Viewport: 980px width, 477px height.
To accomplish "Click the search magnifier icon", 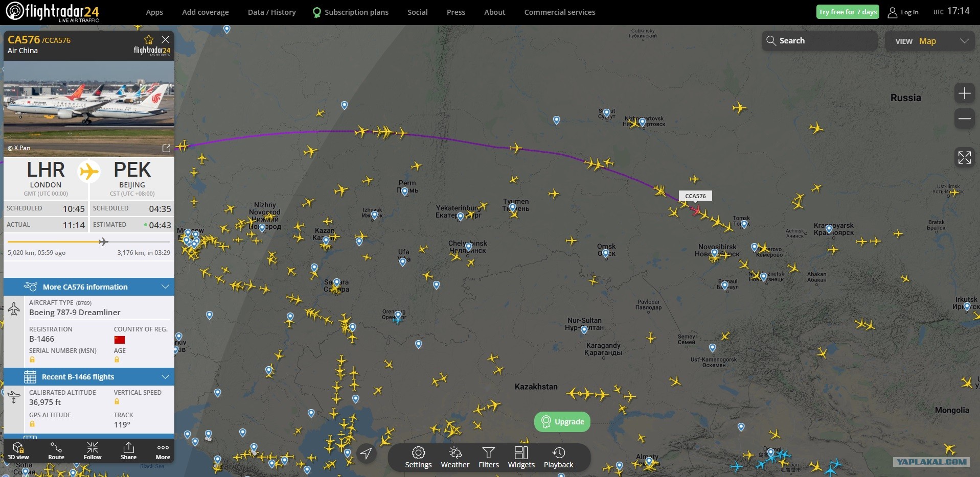I will coord(771,40).
